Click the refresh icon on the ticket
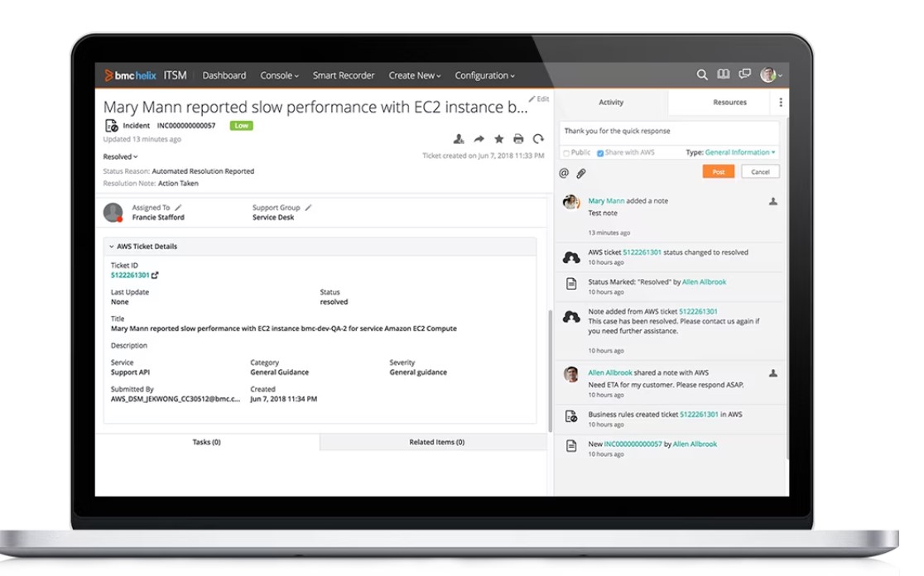 coord(538,139)
